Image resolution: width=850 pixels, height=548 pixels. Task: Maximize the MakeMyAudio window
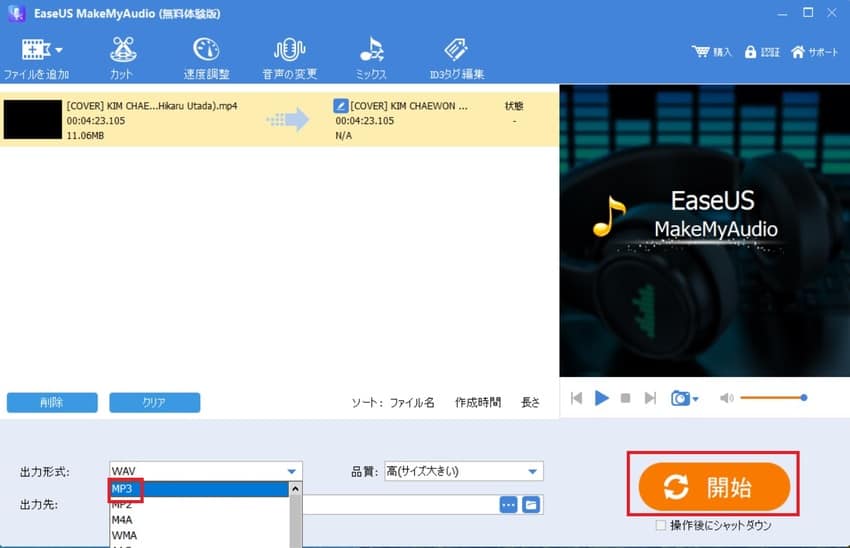(x=808, y=12)
